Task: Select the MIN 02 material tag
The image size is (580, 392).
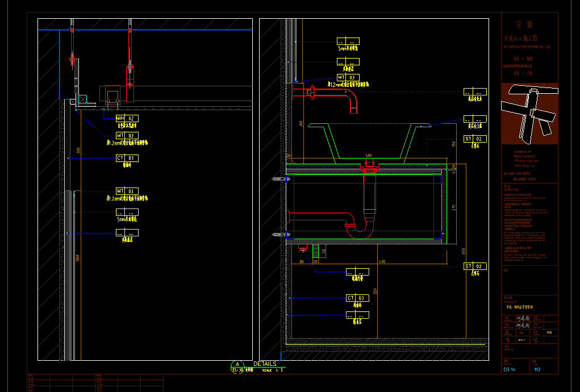Action: click(127, 118)
